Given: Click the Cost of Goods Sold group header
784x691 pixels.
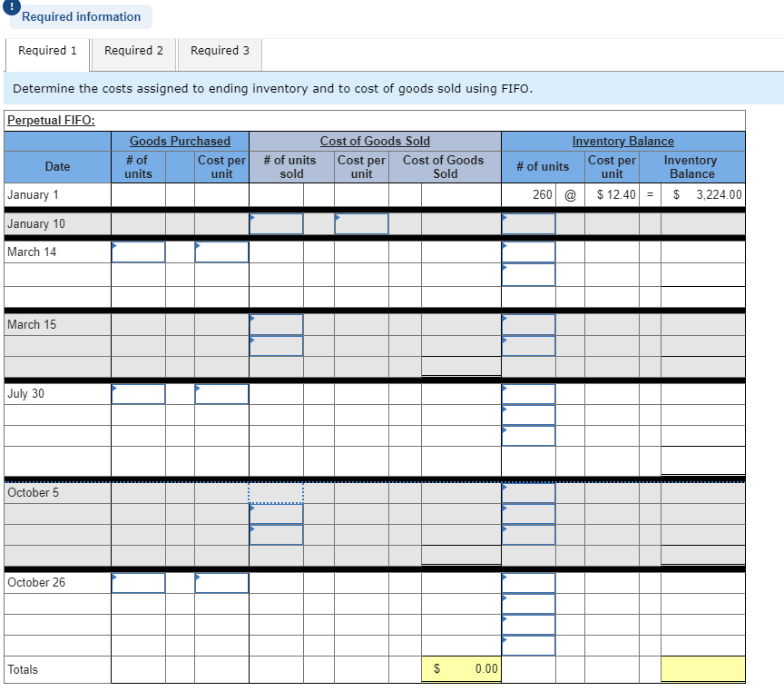Looking at the screenshot, I should pos(375,141).
